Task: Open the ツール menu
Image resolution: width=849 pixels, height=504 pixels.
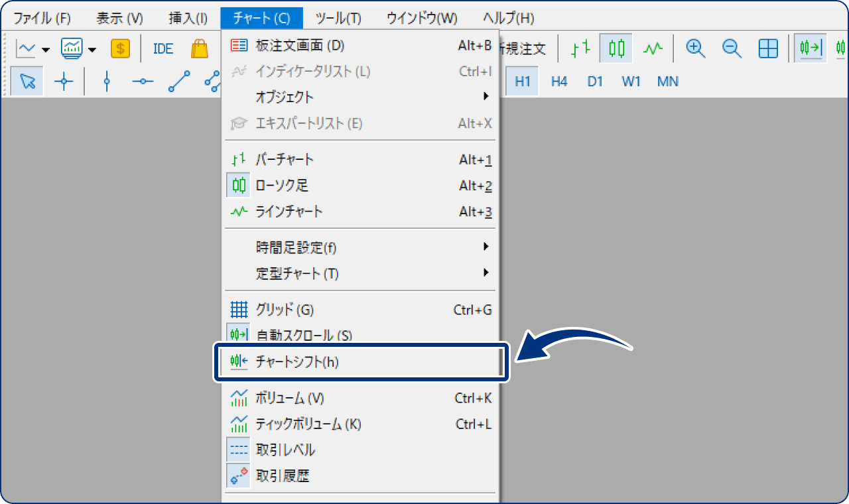Action: tap(338, 18)
